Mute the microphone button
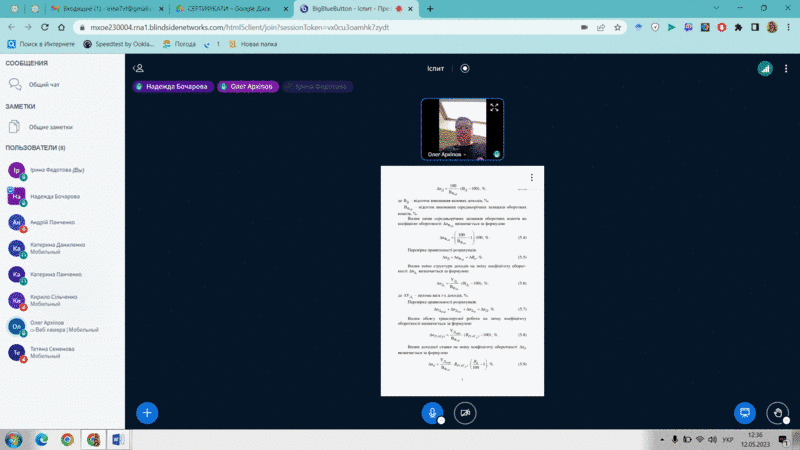This screenshot has height=450, width=800. click(432, 412)
